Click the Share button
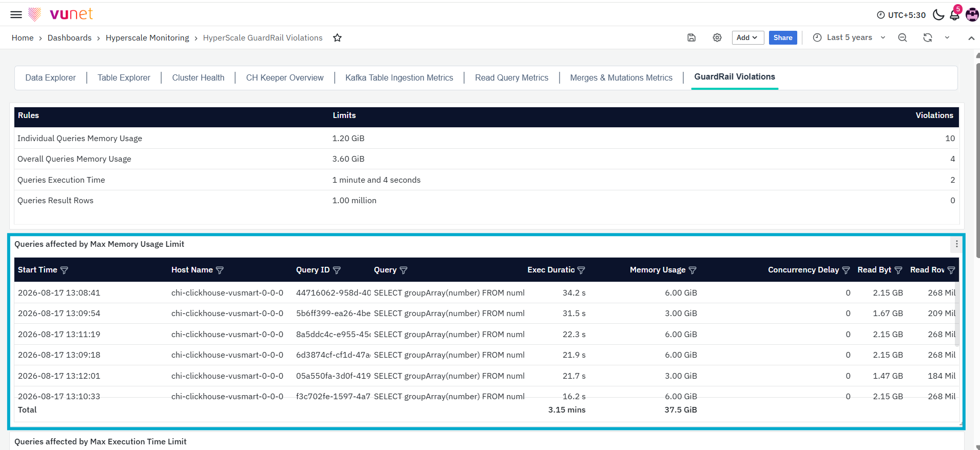This screenshot has width=980, height=450. [783, 37]
